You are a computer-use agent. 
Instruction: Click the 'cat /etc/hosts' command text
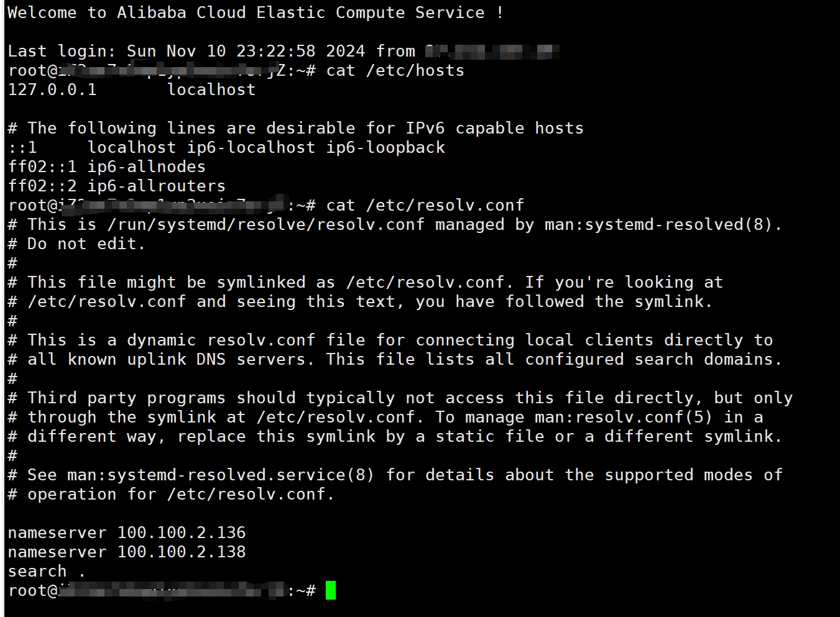point(395,70)
